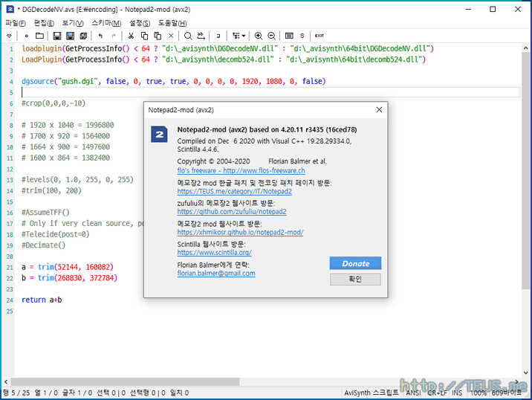This screenshot has width=532, height=400.
Task: Open the xhmikosr notepad2-mod link
Action: pyautogui.click(x=240, y=232)
